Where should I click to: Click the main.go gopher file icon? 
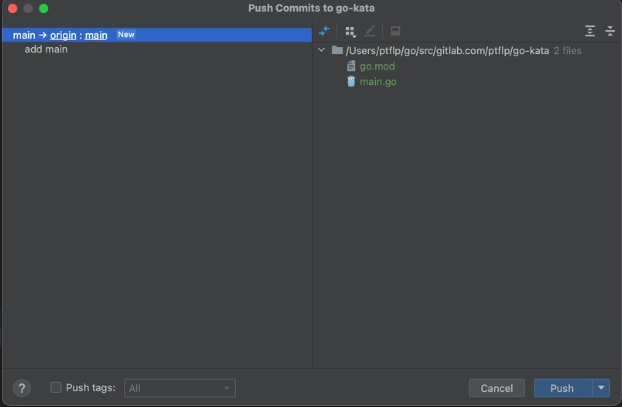coord(351,81)
